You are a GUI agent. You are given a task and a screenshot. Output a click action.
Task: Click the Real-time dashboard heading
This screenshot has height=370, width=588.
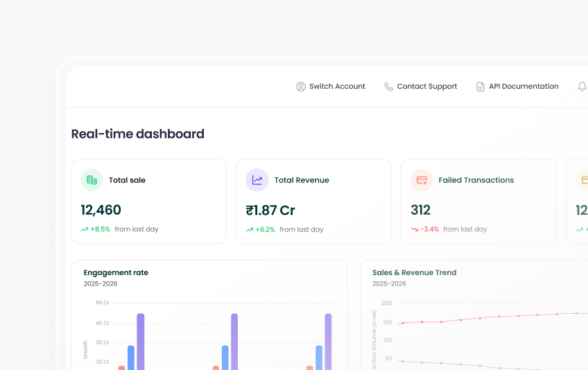[x=137, y=134]
